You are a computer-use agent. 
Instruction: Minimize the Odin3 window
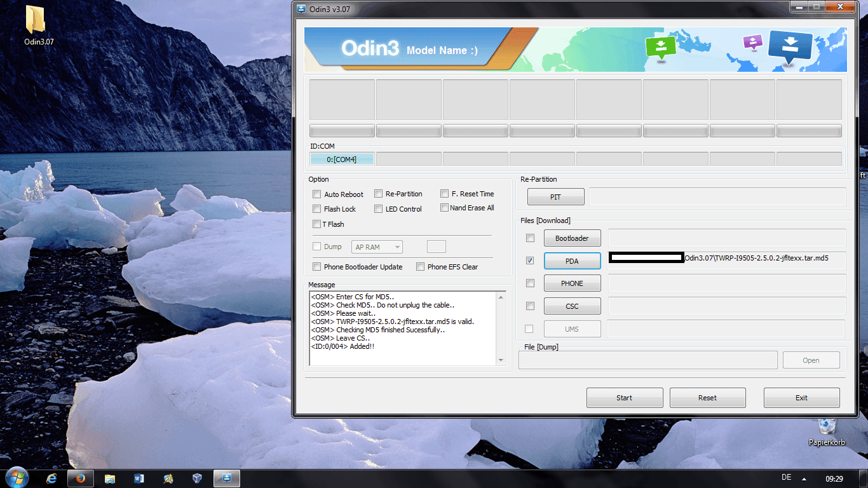click(799, 6)
